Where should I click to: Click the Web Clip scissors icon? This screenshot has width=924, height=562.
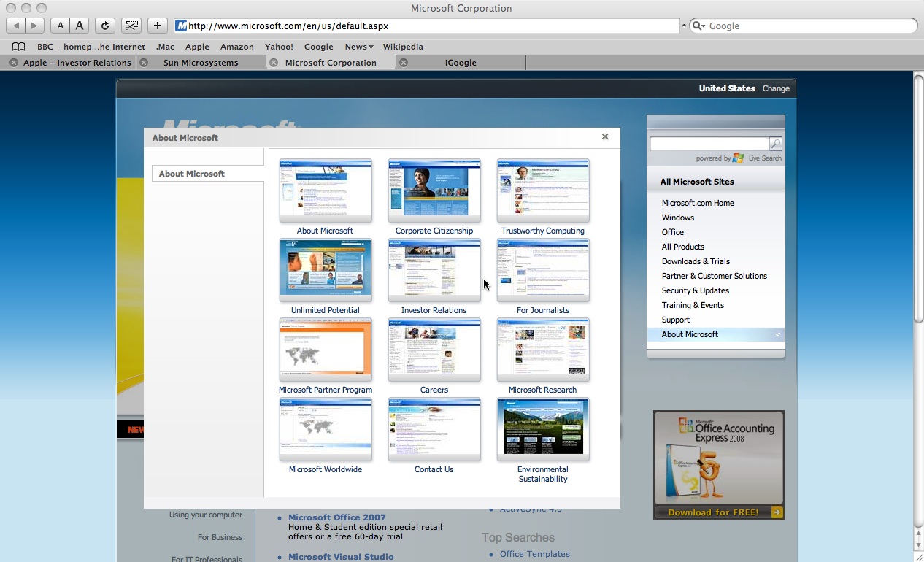click(x=131, y=26)
